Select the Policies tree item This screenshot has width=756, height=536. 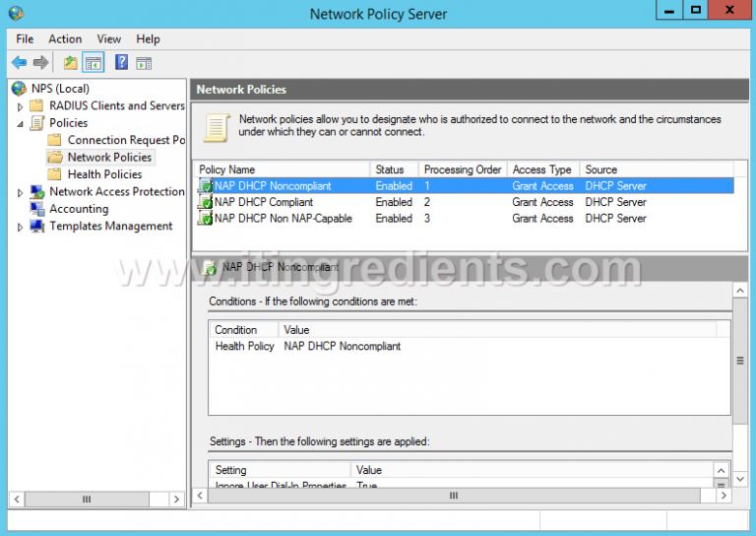pyautogui.click(x=69, y=122)
